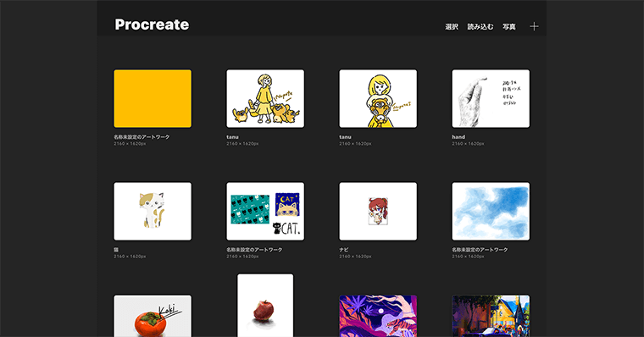Click the 'ナビ' artwork title
644x337 pixels.
pyautogui.click(x=344, y=250)
